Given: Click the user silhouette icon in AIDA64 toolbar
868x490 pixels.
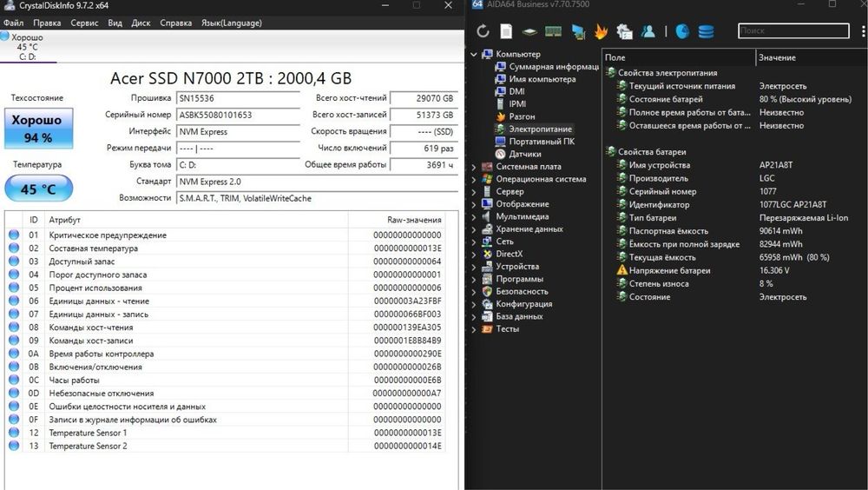Looking at the screenshot, I should (648, 31).
